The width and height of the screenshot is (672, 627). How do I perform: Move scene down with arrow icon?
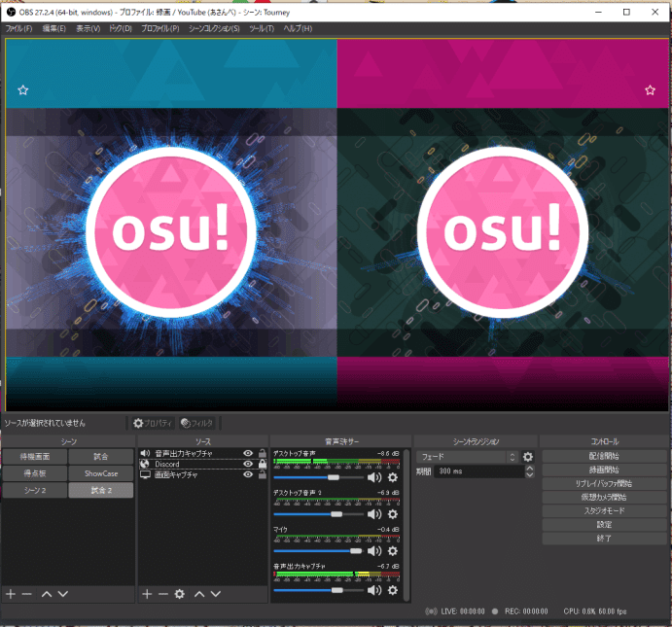pyautogui.click(x=63, y=594)
